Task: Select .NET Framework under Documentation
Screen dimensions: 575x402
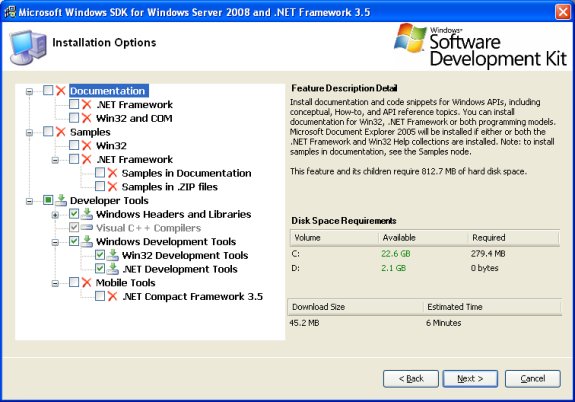Action: pos(134,105)
